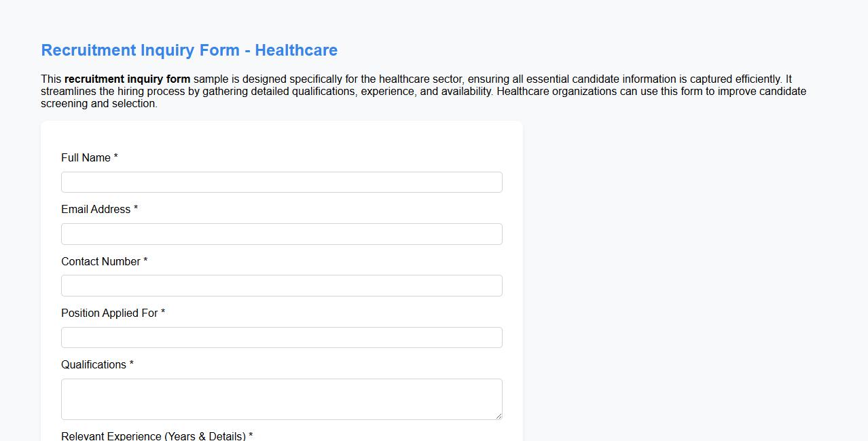Select the Position Applied For label
868x441 pixels.
click(x=109, y=313)
